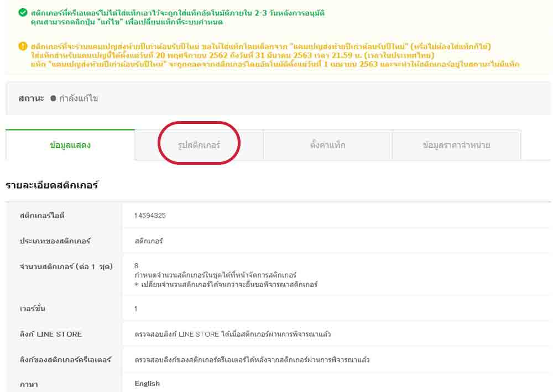The width and height of the screenshot is (553, 392).
Task: Click the เวอร์ชั่น row label
Action: pyautogui.click(x=32, y=309)
